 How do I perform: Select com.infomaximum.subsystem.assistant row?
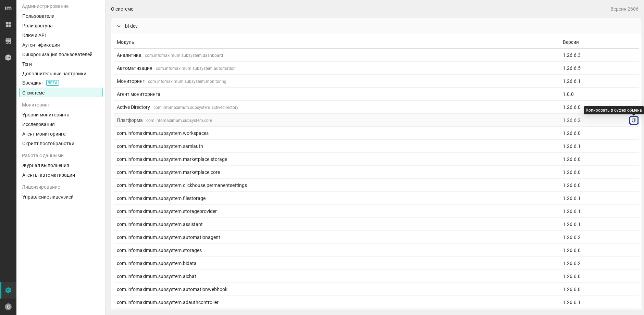(376, 224)
